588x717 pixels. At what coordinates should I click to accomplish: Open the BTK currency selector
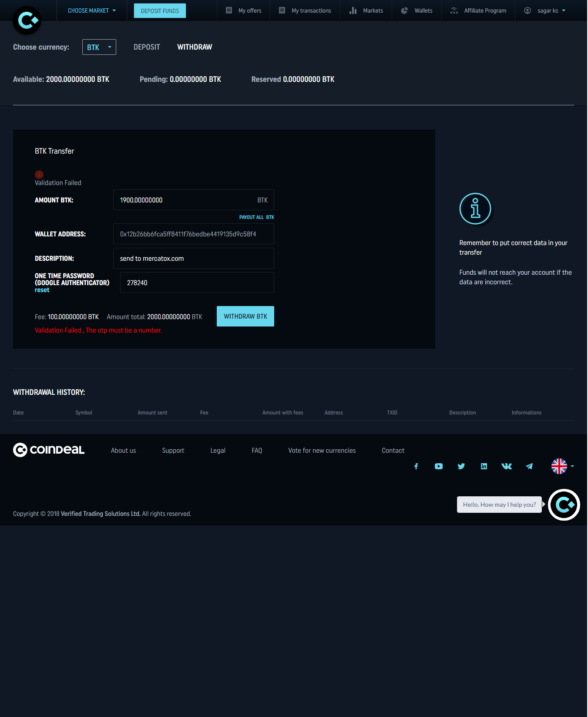coord(99,47)
